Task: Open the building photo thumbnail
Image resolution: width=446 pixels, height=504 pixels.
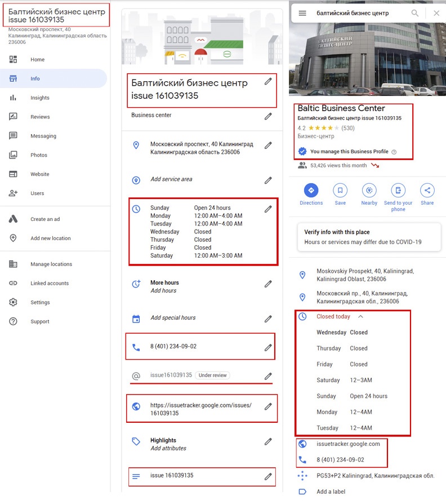Action: click(367, 59)
